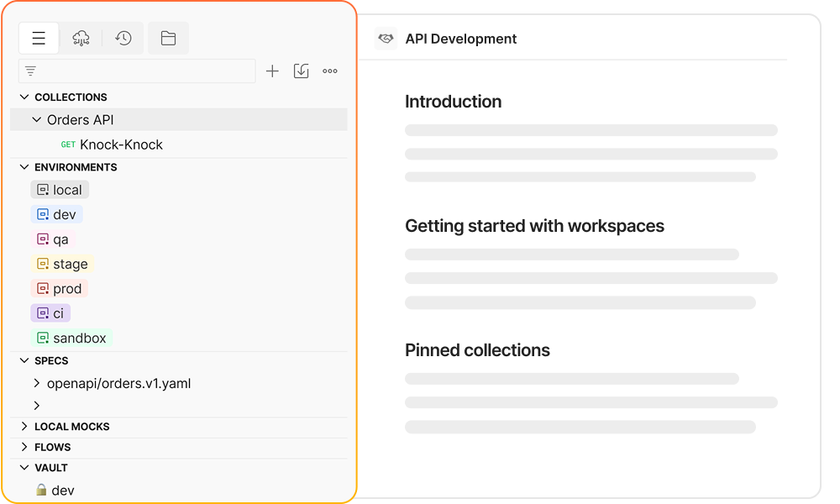Viewport: 840px width, 504px height.
Task: Switch to the cloud sync view icon
Action: click(81, 38)
